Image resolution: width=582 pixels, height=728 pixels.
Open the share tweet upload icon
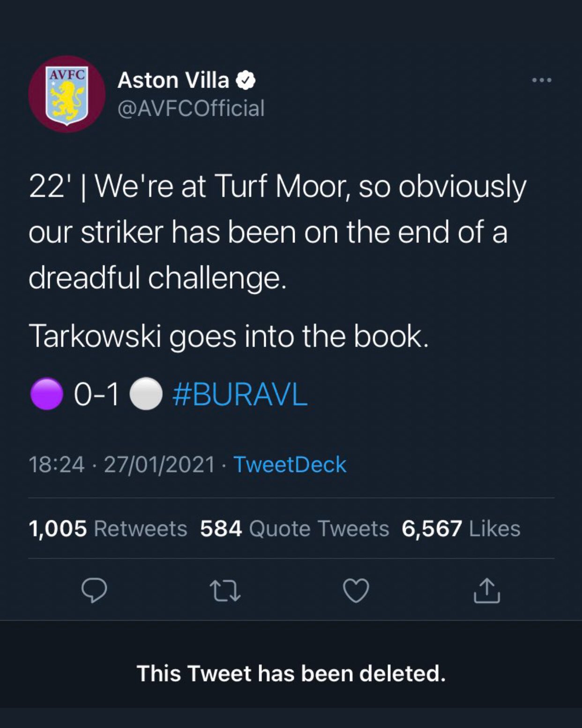point(487,590)
